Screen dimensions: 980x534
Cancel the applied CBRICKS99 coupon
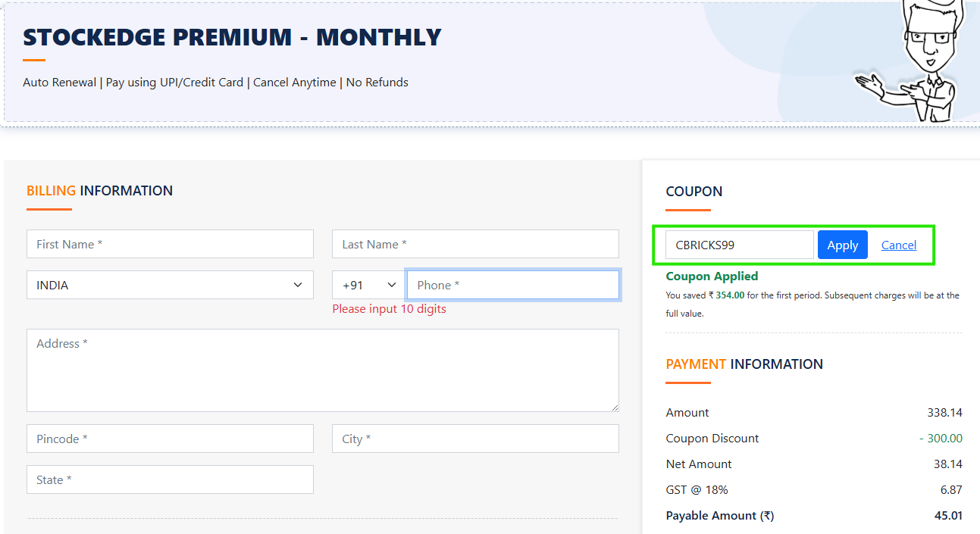coord(898,244)
